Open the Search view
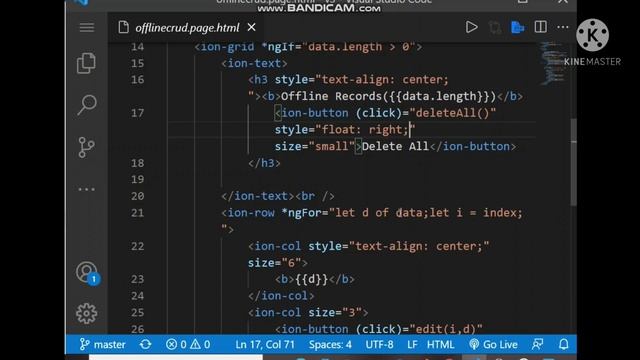The image size is (640, 360). [87, 104]
